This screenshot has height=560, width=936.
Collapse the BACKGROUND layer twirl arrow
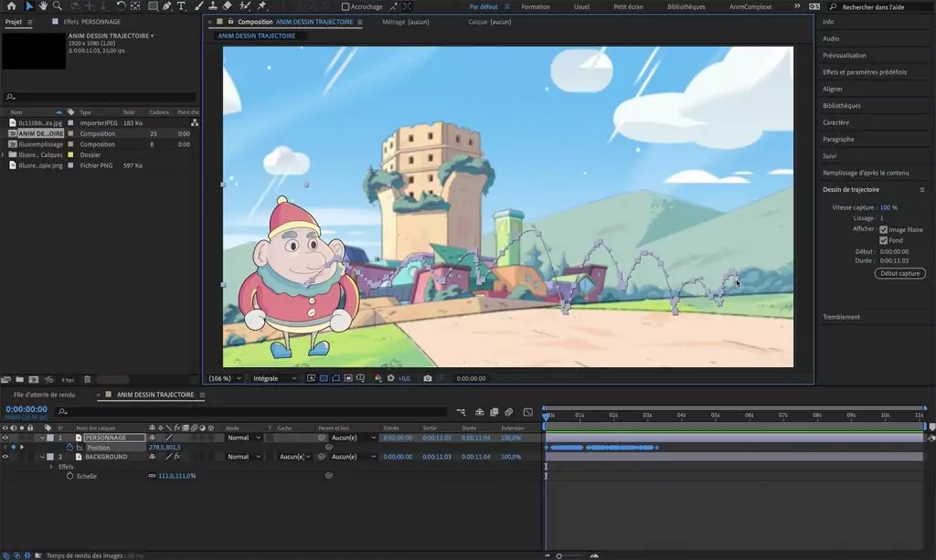pos(42,457)
